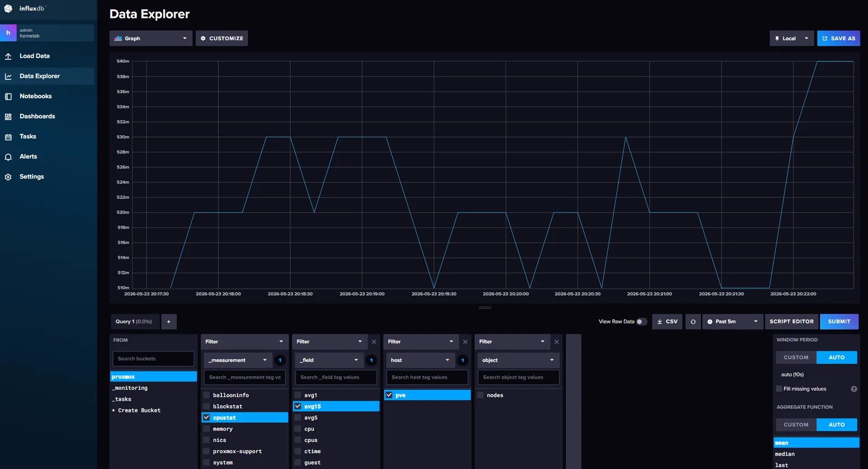Click the Fill missing values help icon
This screenshot has width=868, height=469.
(x=854, y=389)
